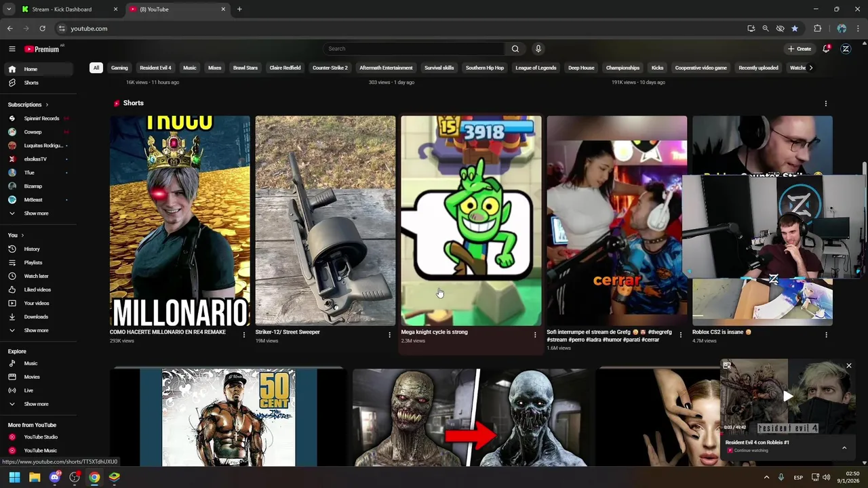
Task: Open the notifications bell
Action: 826,49
